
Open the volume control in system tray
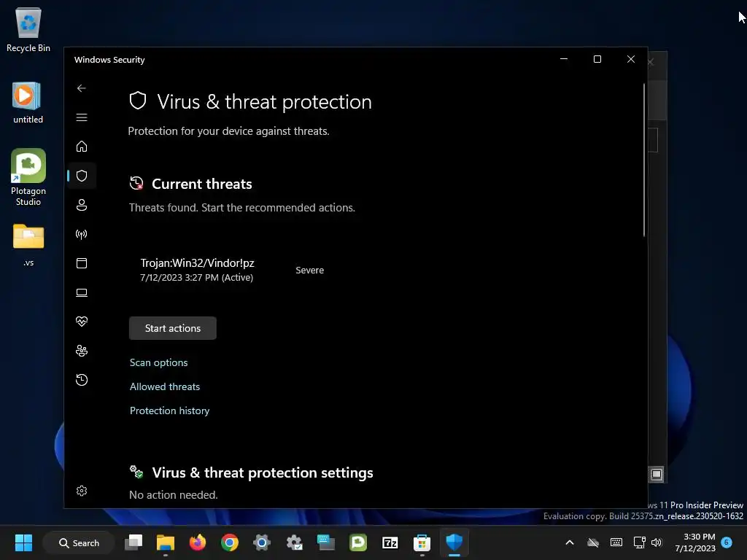[657, 542]
